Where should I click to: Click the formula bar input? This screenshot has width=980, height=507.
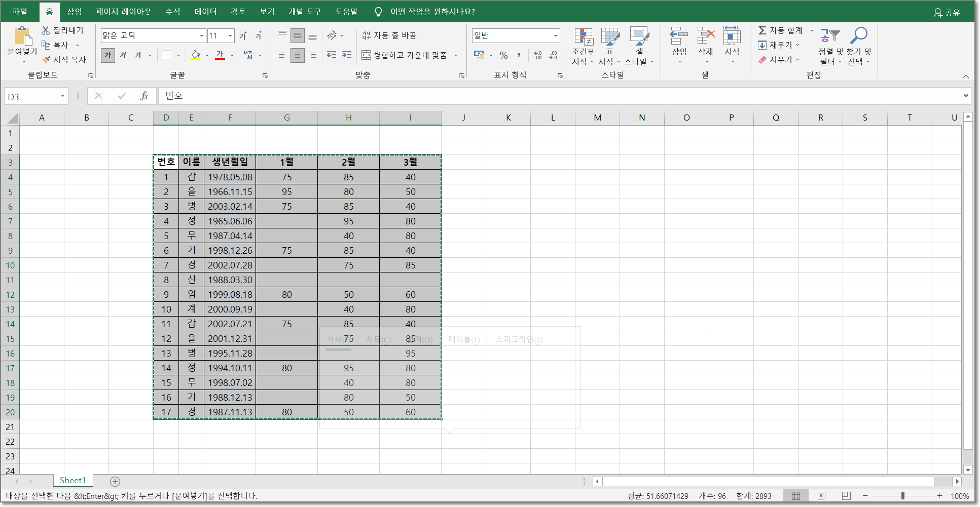pyautogui.click(x=560, y=96)
